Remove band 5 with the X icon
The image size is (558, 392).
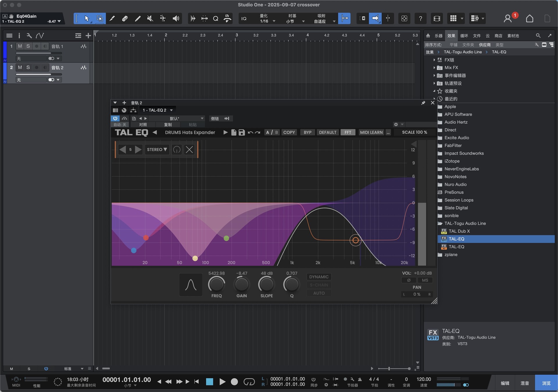pyautogui.click(x=189, y=150)
